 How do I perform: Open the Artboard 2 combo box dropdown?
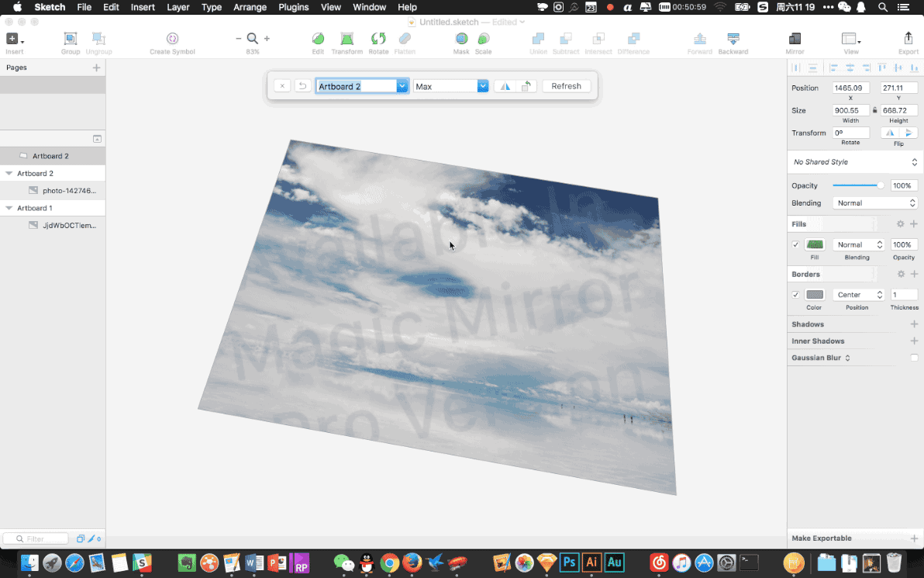point(402,86)
